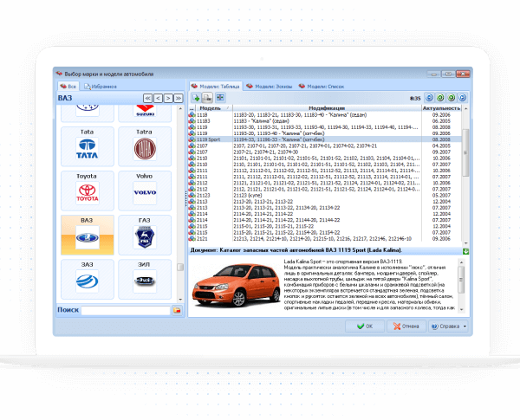This screenshot has width=520, height=420.
Task: Click into the Поиск search field
Action: point(126,310)
